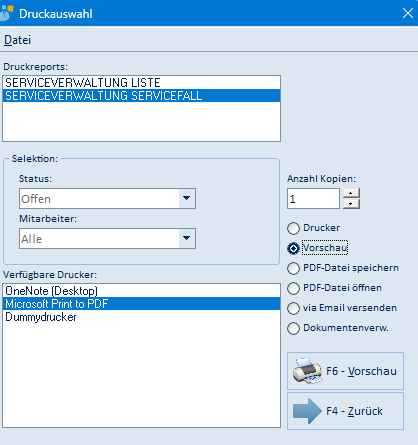
Task: Click the blue arrow icon on F4 Zurück
Action: click(x=307, y=411)
